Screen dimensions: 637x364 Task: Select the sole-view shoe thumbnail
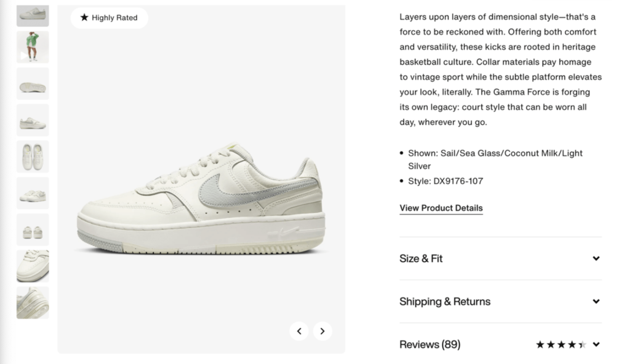[x=32, y=84]
